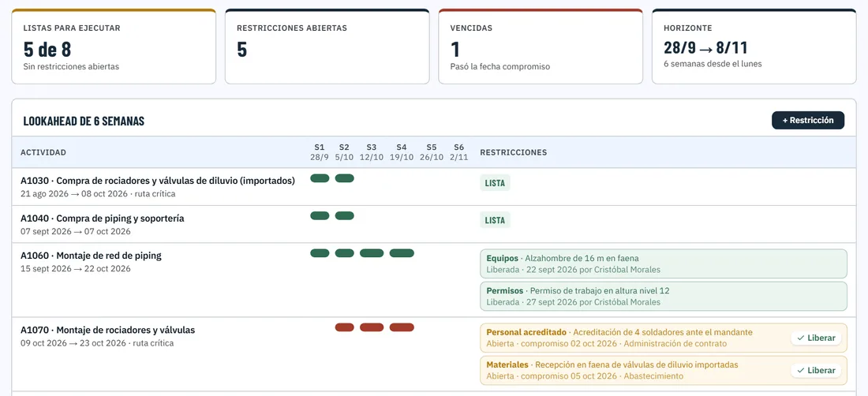Click the S4 19/10 column header

[x=402, y=152]
